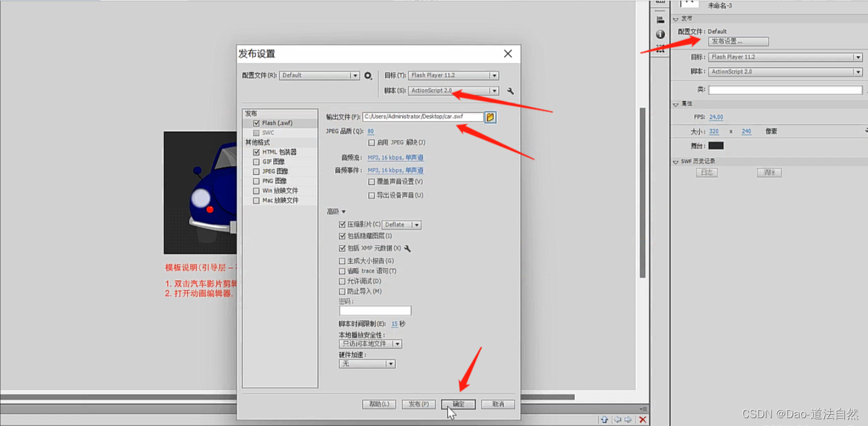Enable the GIF 图像 publish format

pos(256,161)
